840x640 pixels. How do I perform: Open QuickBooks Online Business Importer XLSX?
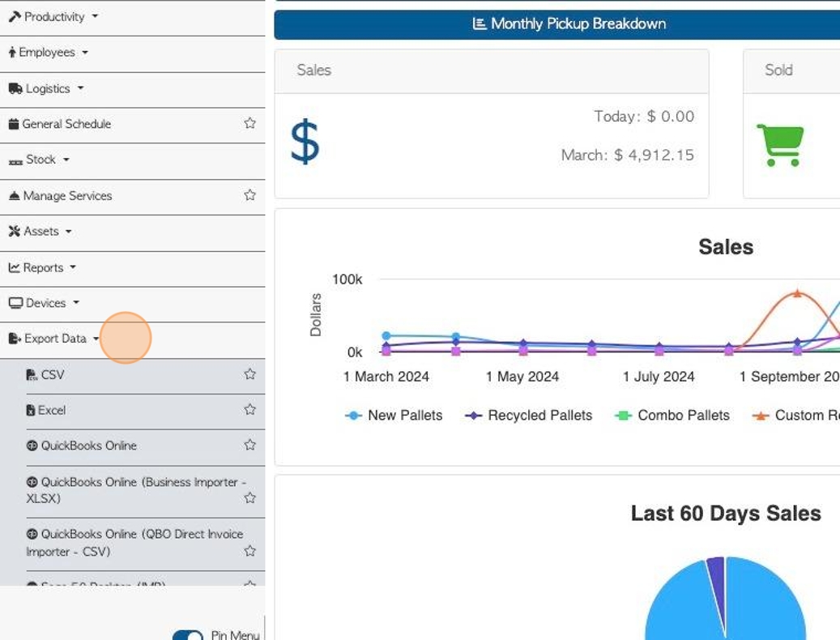click(x=136, y=490)
